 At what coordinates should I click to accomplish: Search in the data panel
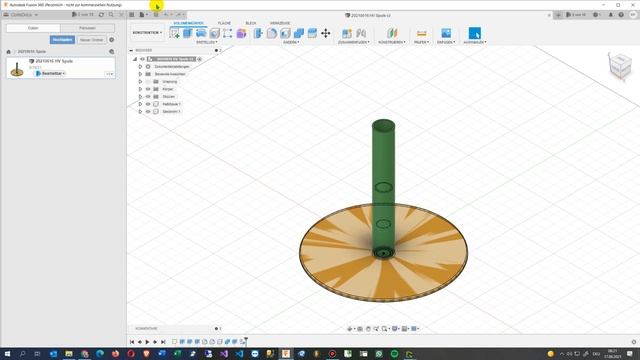(x=111, y=15)
